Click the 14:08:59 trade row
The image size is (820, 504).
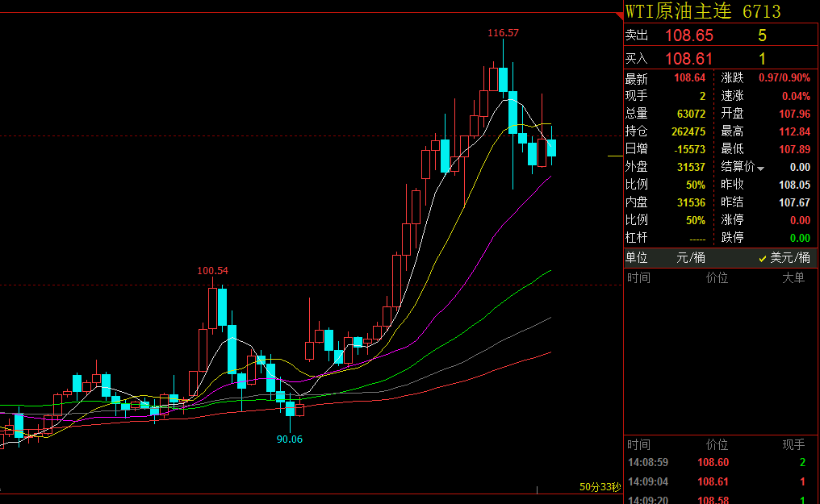(x=722, y=463)
